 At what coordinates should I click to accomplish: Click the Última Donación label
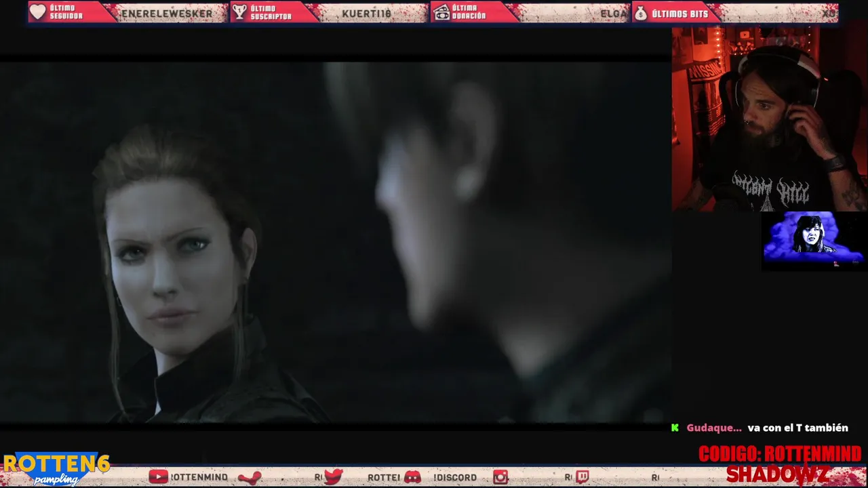(469, 12)
